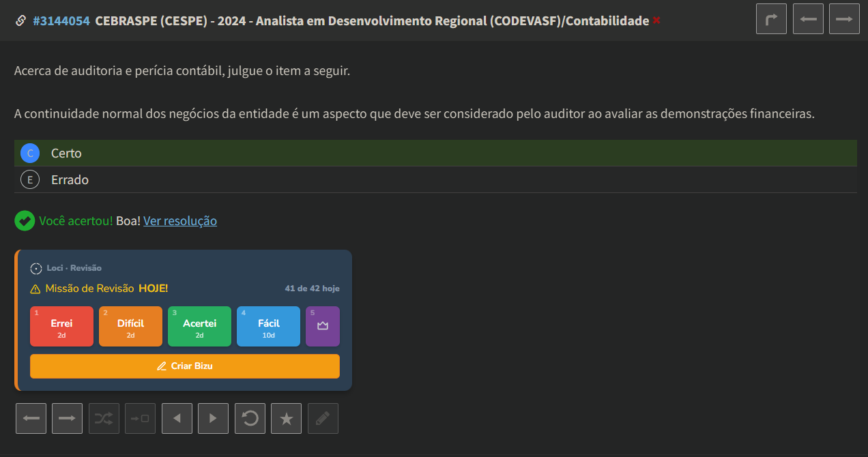Click the pencil edit icon

[x=323, y=418]
